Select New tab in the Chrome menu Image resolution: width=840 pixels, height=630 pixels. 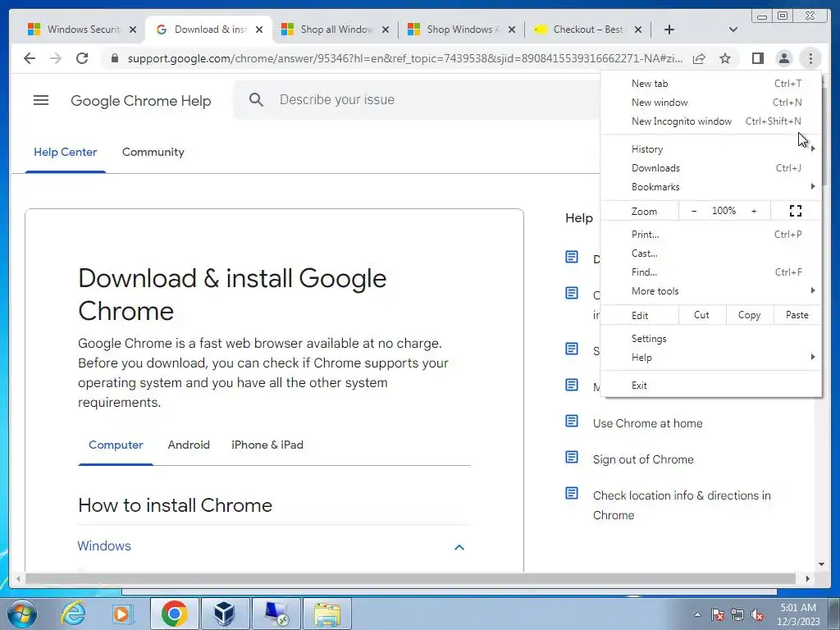click(x=711, y=84)
